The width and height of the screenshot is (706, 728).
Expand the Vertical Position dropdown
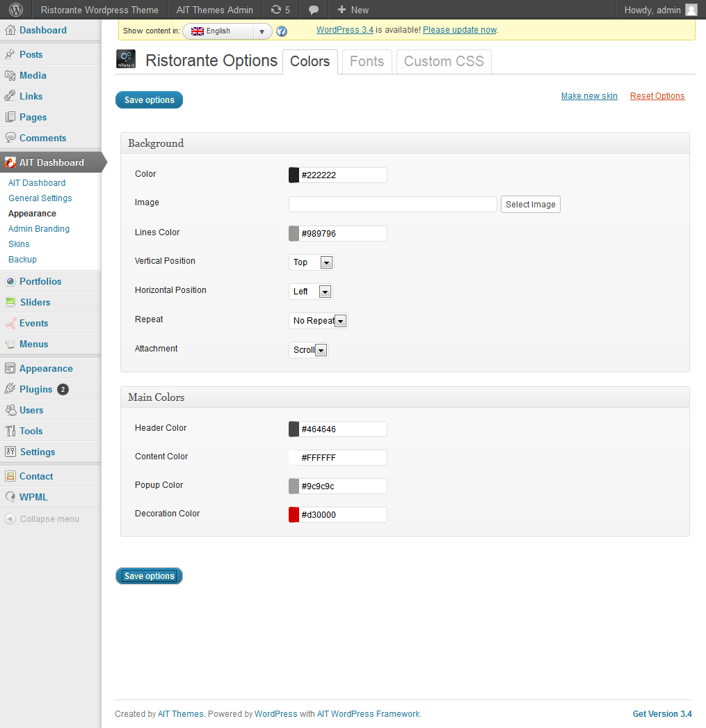(311, 262)
